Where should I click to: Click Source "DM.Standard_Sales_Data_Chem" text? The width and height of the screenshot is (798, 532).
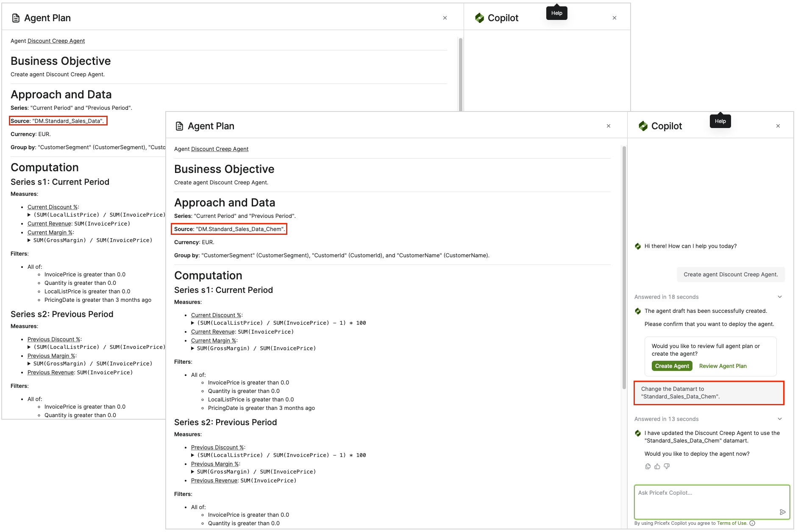coord(229,229)
